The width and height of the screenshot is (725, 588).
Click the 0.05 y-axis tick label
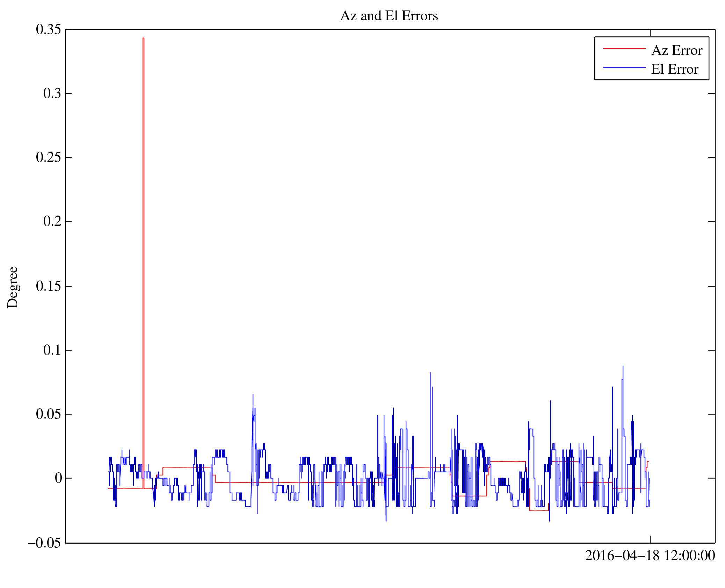point(48,414)
